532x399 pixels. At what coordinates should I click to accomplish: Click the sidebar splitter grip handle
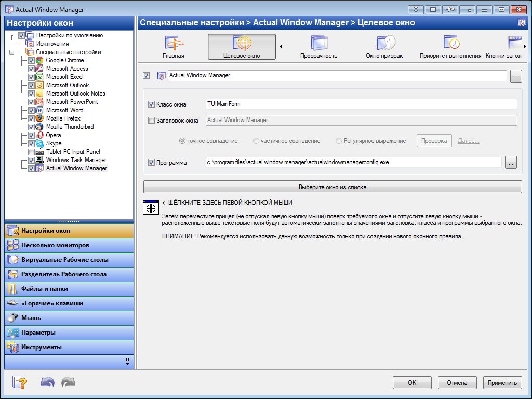coord(69,221)
